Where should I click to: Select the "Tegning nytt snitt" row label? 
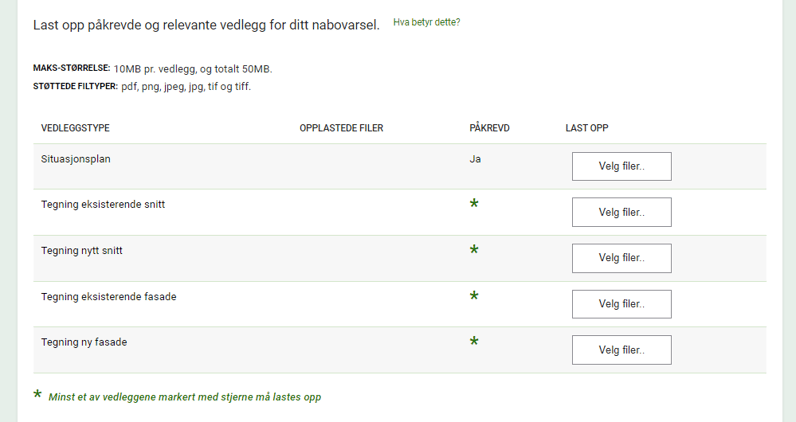82,250
